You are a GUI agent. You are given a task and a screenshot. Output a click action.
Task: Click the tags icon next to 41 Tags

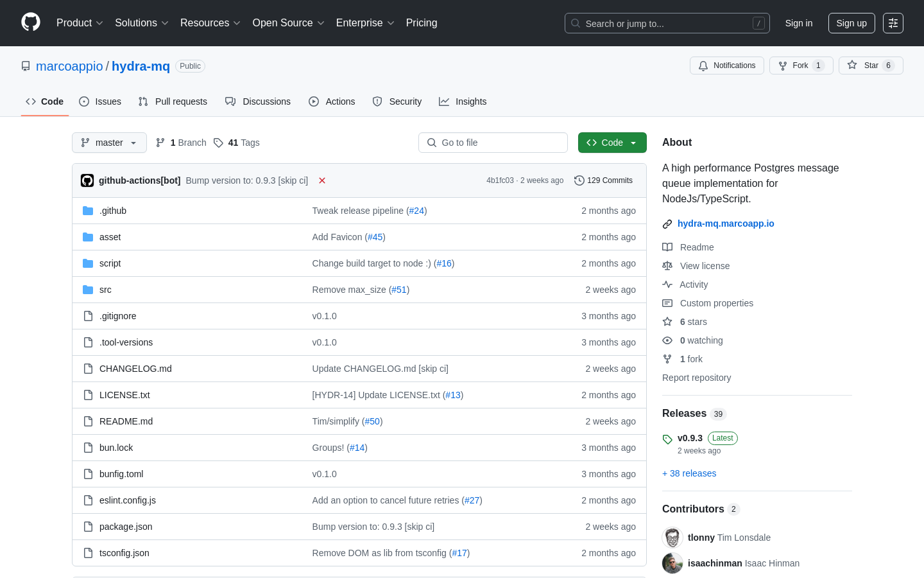pyautogui.click(x=218, y=143)
